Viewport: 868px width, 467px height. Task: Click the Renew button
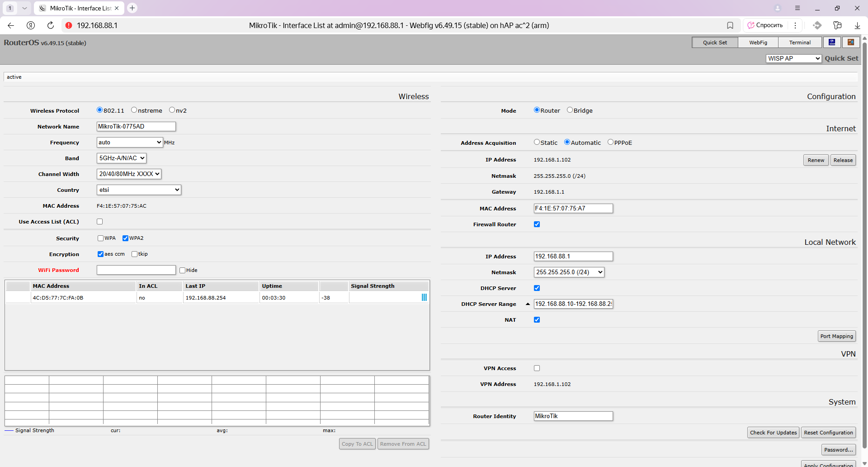click(x=816, y=160)
